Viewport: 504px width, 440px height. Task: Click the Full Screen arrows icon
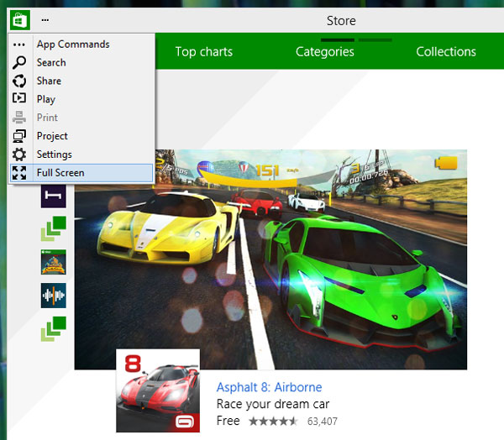pos(19,173)
